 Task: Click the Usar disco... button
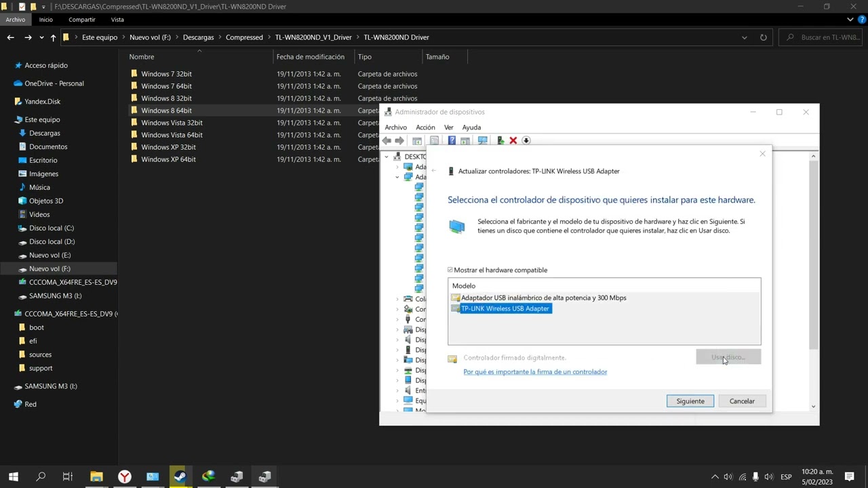pyautogui.click(x=728, y=357)
